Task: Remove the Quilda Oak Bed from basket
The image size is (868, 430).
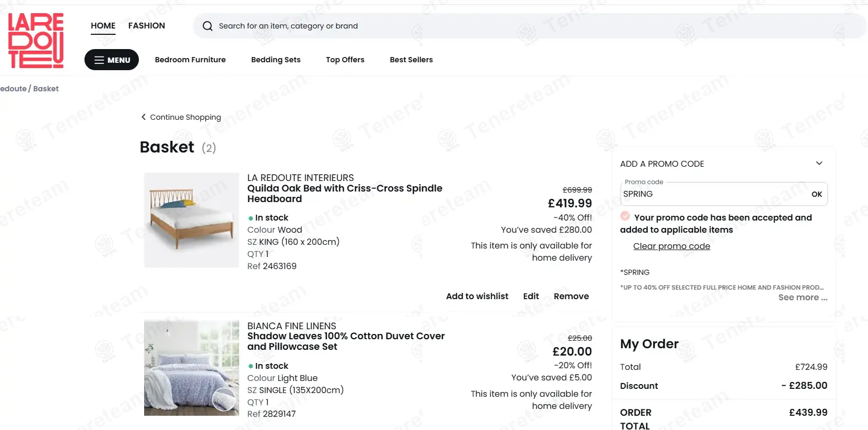Action: pos(571,297)
